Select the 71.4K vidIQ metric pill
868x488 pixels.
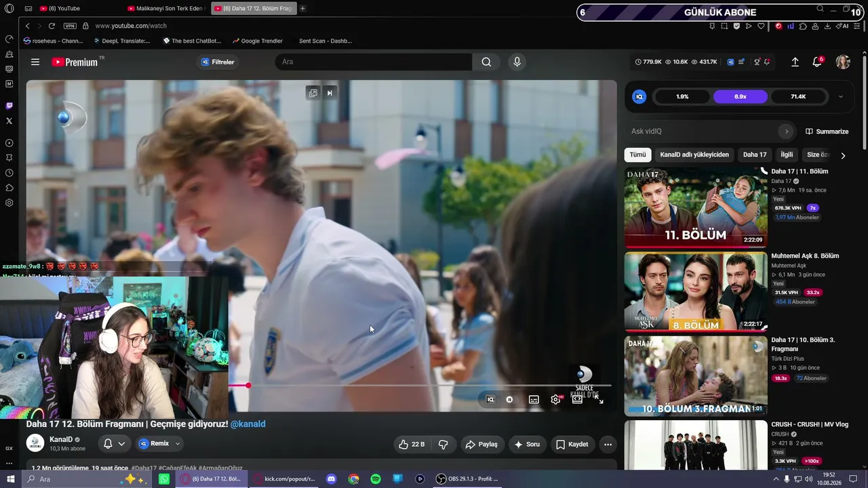coord(798,97)
